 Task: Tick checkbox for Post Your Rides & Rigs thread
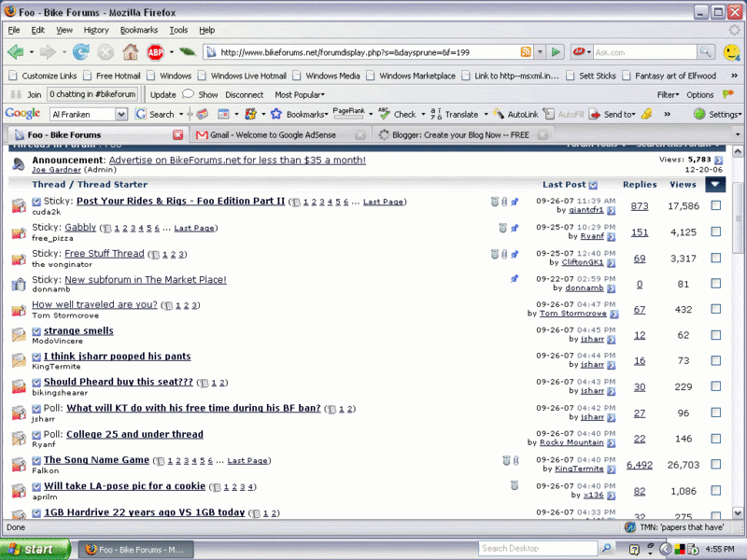point(715,205)
